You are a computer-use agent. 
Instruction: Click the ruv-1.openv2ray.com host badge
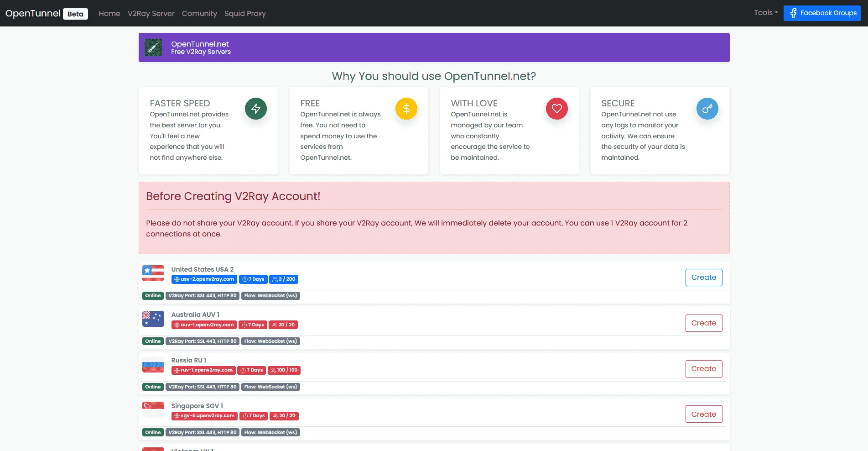(203, 370)
